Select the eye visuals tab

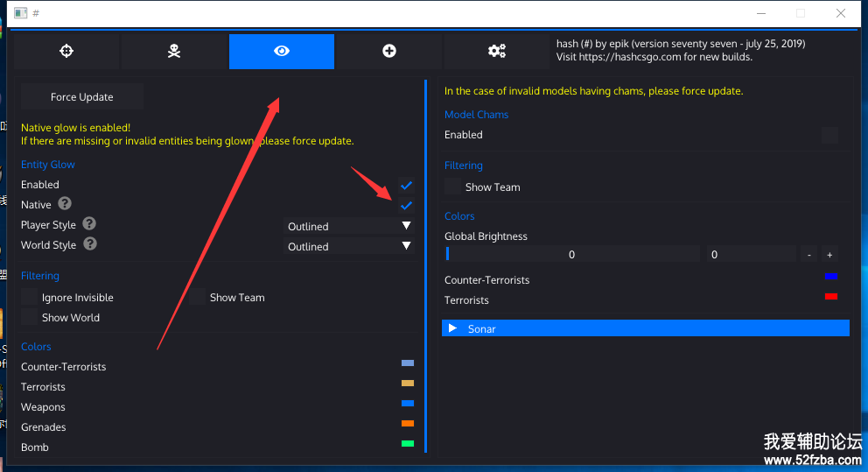[x=281, y=52]
